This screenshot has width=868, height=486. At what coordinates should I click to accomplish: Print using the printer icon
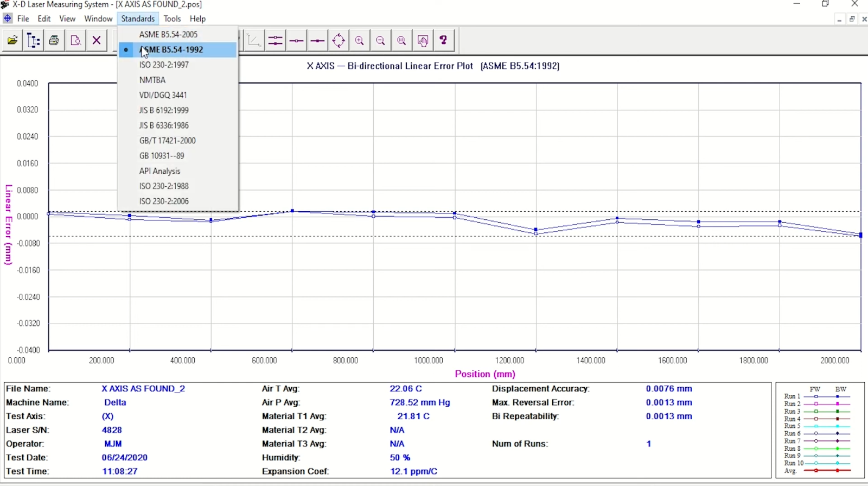(54, 40)
